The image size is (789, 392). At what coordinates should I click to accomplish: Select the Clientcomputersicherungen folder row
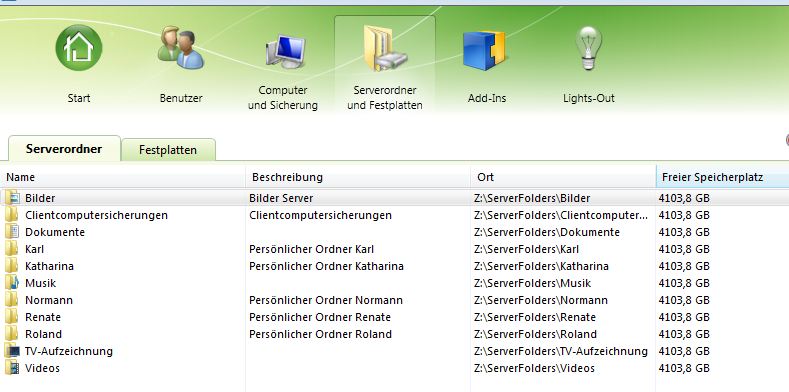tap(394, 215)
